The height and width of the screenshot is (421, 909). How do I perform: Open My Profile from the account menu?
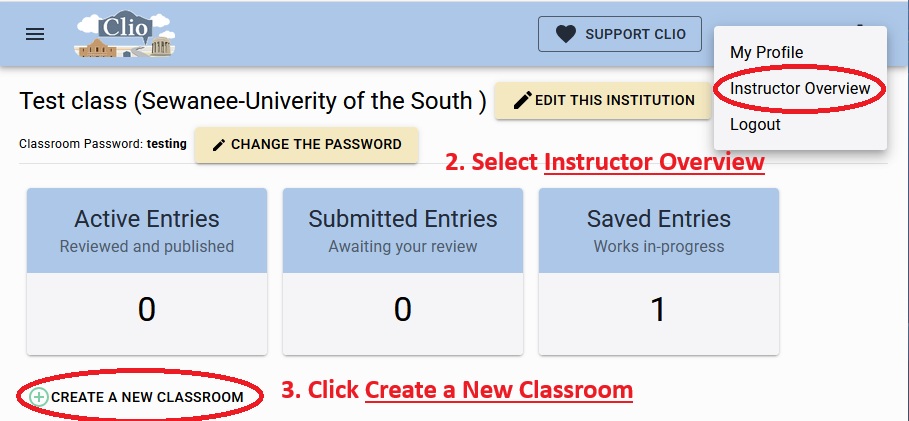click(766, 52)
